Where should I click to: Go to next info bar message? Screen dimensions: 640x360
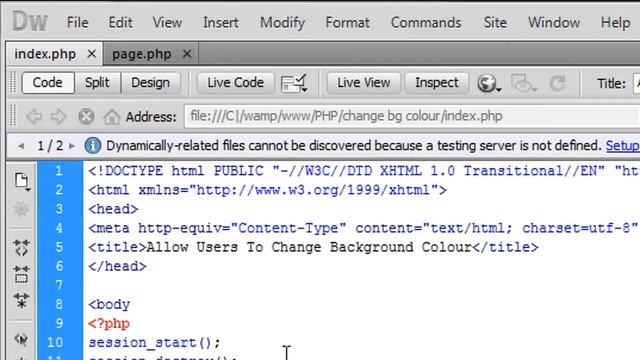coord(72,146)
